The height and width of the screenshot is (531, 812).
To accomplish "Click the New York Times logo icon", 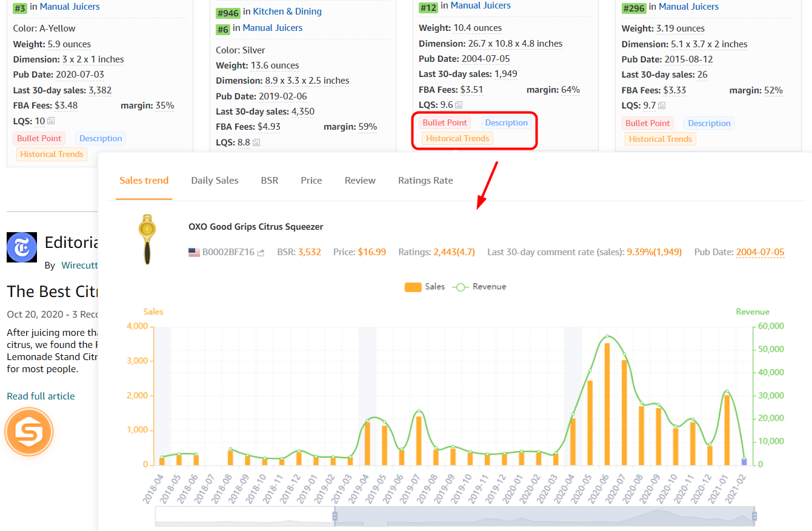I will coord(22,247).
